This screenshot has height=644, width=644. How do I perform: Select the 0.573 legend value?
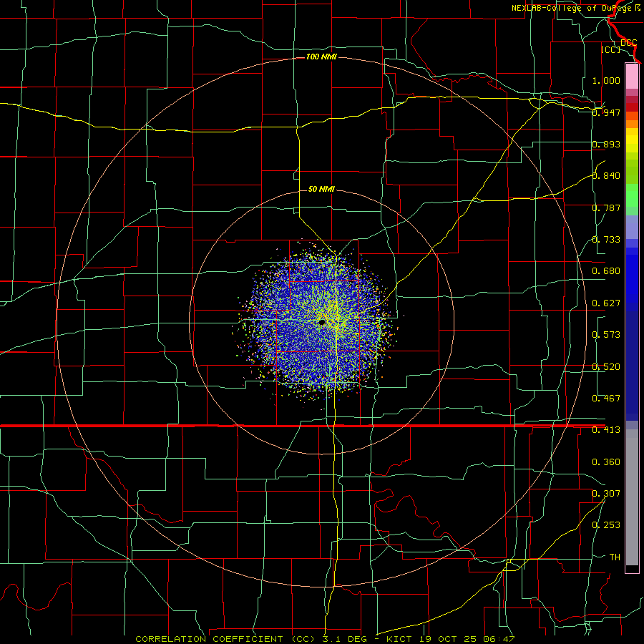click(x=606, y=335)
